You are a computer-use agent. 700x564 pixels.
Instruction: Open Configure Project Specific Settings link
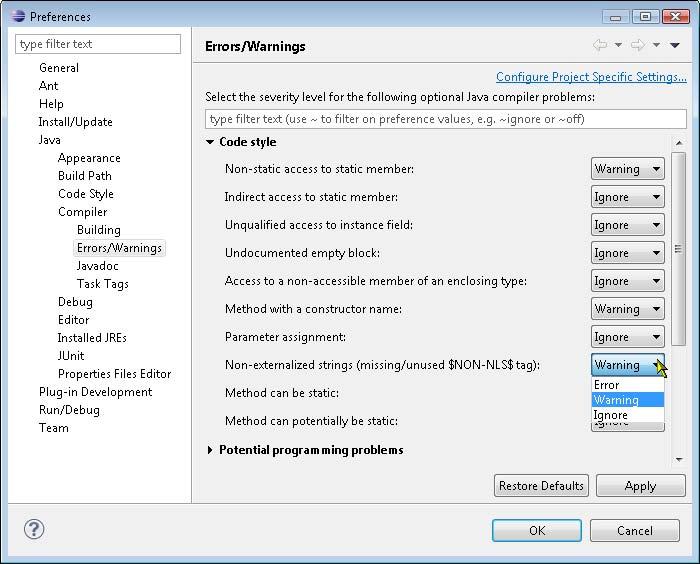[591, 77]
